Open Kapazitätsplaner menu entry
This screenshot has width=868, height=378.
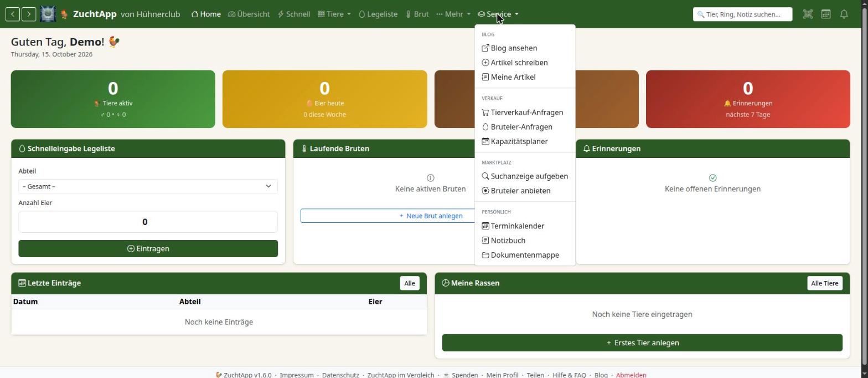click(x=525, y=141)
